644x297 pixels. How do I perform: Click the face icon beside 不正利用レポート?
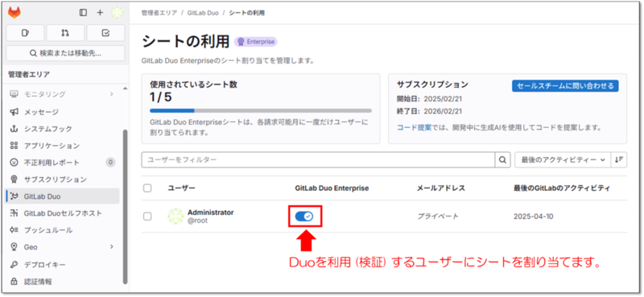coord(14,163)
